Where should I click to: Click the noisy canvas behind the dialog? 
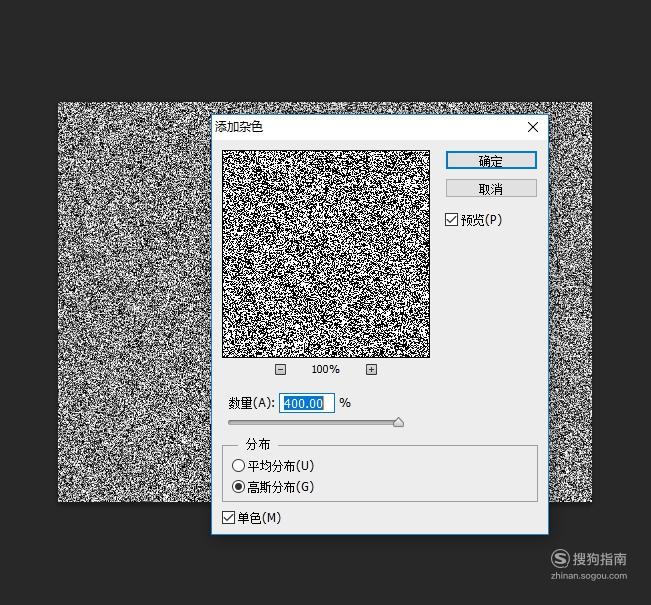tap(134, 302)
